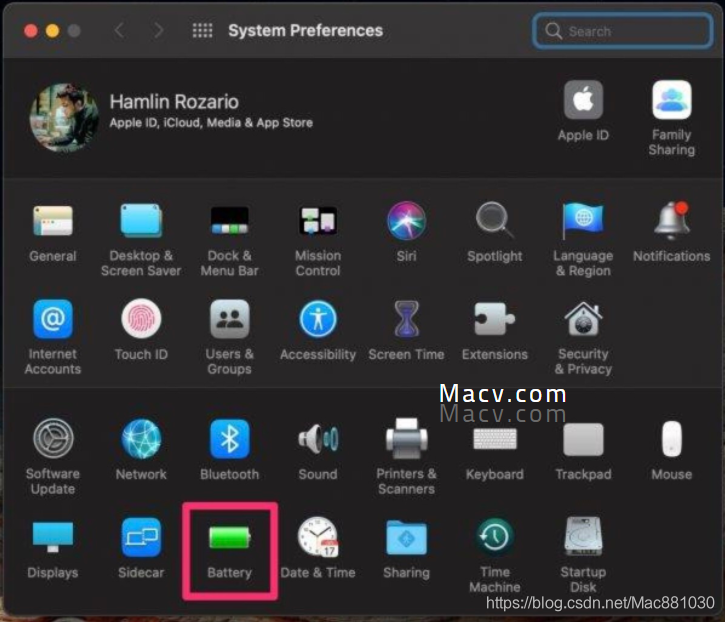Click the Hamlin Rozario account name
Screen dimensions: 725x622
[174, 102]
